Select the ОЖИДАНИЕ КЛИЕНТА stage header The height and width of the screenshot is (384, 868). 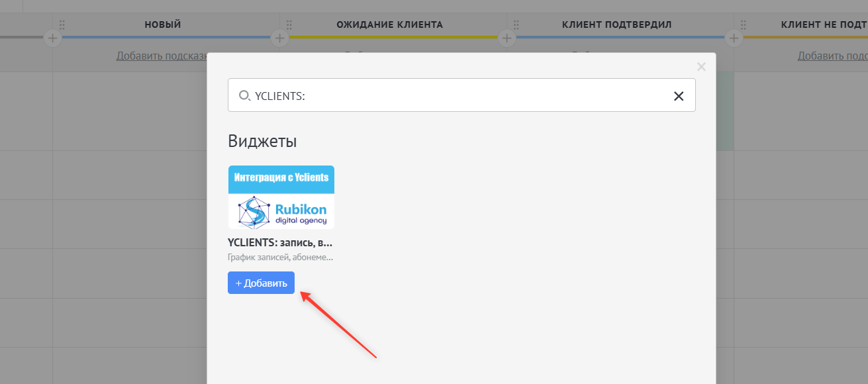click(x=389, y=24)
